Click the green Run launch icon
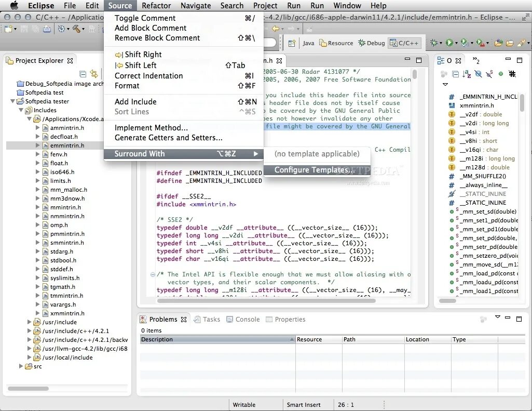532x411 pixels. tap(449, 43)
